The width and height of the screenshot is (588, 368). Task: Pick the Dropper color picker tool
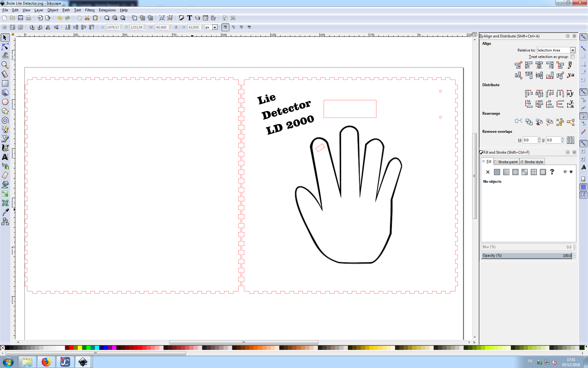[x=5, y=212]
